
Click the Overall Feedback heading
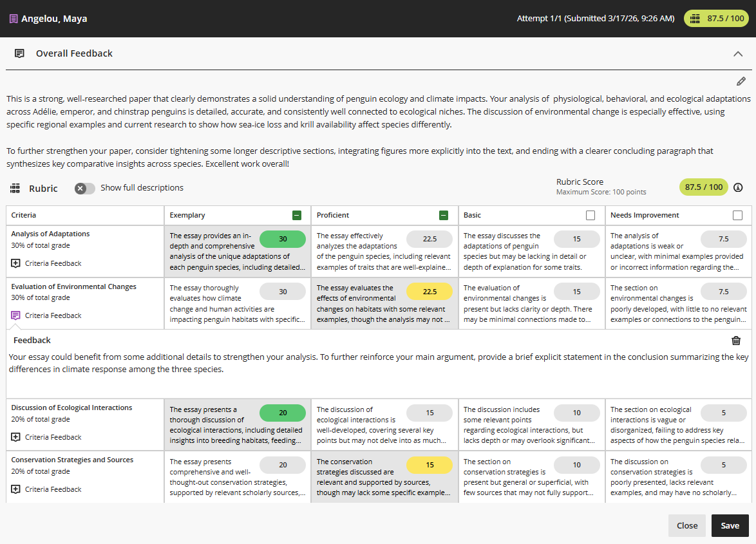point(74,53)
